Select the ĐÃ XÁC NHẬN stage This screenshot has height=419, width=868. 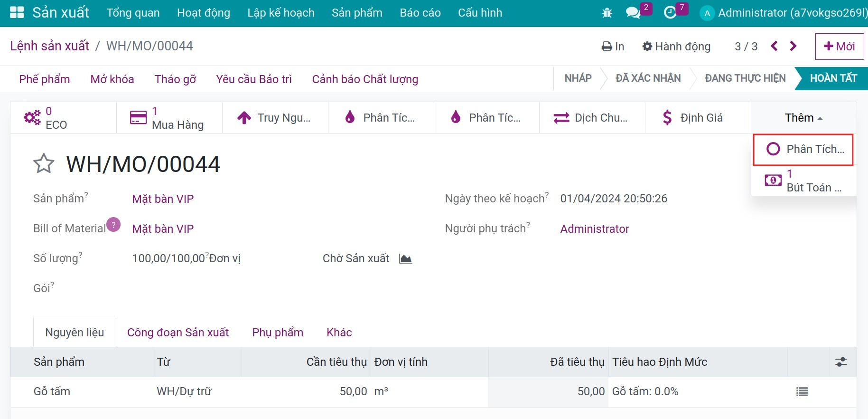(x=648, y=78)
